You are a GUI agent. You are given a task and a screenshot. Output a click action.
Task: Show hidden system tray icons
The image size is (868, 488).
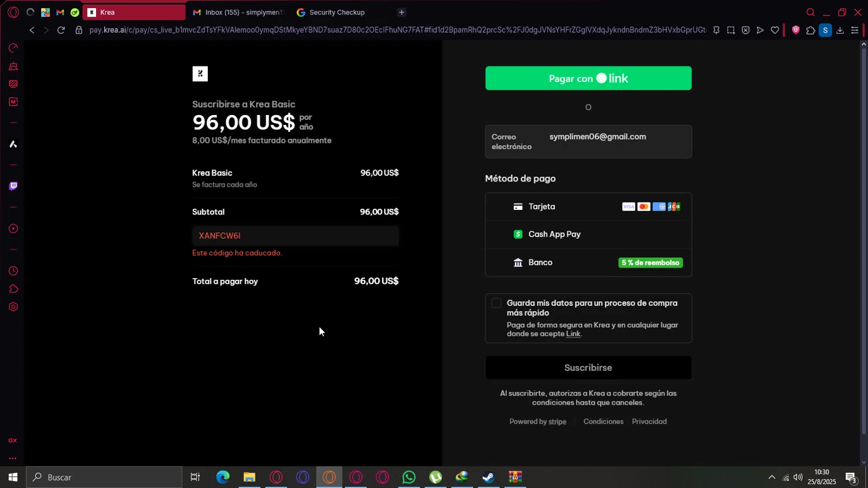[x=771, y=477]
